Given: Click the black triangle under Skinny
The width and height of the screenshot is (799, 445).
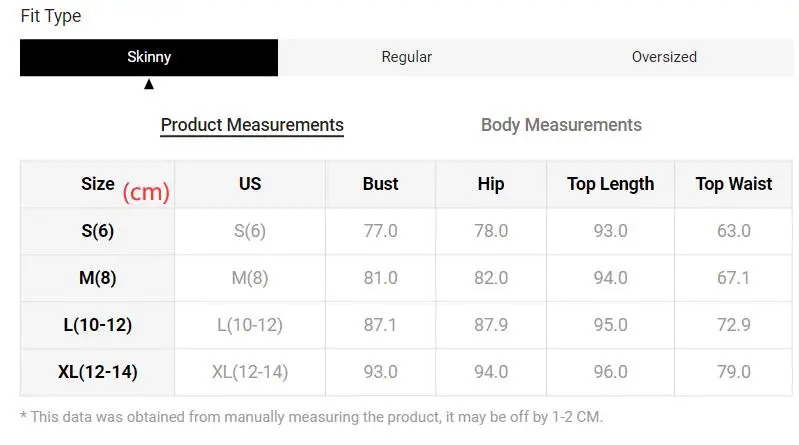Looking at the screenshot, I should coord(149,85).
